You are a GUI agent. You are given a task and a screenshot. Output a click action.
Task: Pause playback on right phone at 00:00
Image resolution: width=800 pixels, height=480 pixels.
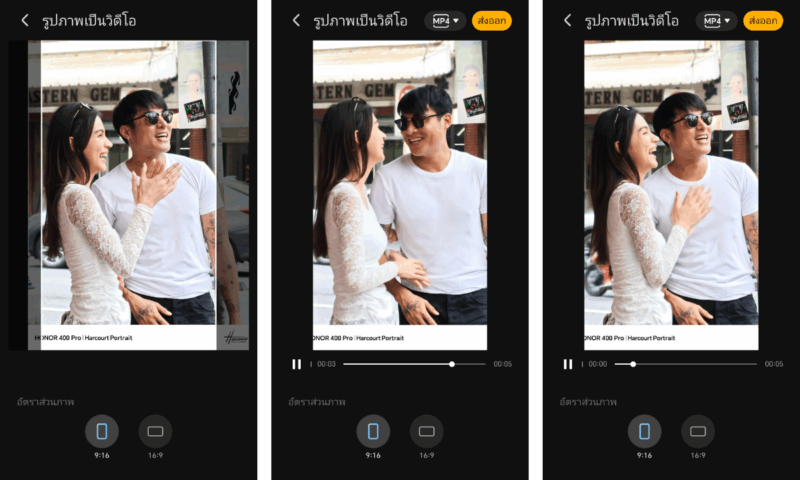click(568, 364)
